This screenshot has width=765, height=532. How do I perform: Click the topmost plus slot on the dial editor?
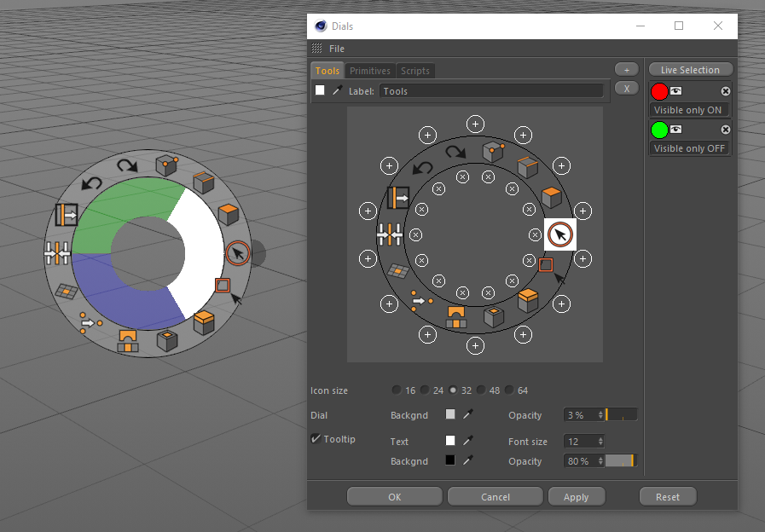click(476, 123)
